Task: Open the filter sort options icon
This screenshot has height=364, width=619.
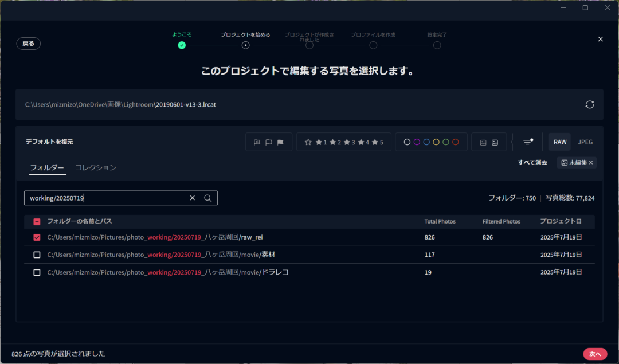Action: (528, 142)
